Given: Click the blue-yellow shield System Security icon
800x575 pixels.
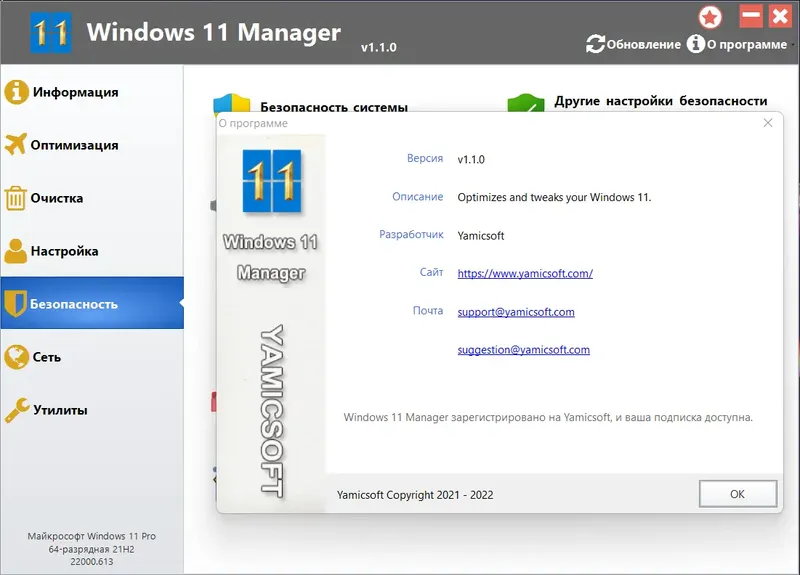Looking at the screenshot, I should click(x=232, y=104).
